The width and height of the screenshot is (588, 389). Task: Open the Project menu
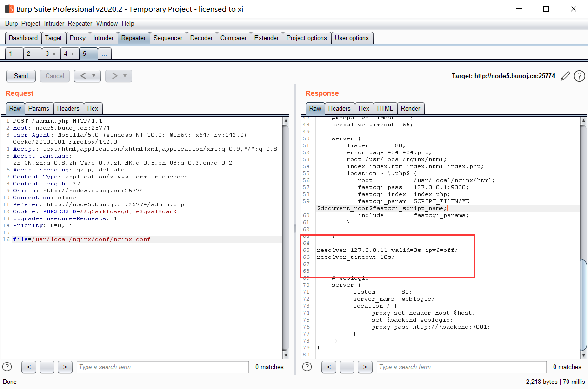pyautogui.click(x=31, y=23)
